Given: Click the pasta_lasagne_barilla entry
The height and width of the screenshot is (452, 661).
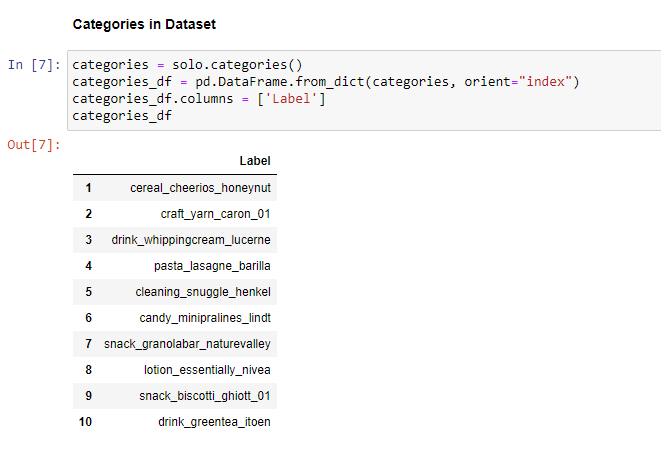Looking at the screenshot, I should [x=212, y=266].
